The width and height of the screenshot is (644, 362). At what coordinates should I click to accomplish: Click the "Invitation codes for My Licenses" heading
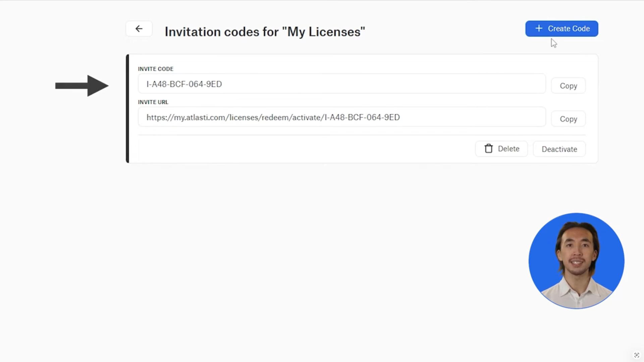click(x=265, y=32)
